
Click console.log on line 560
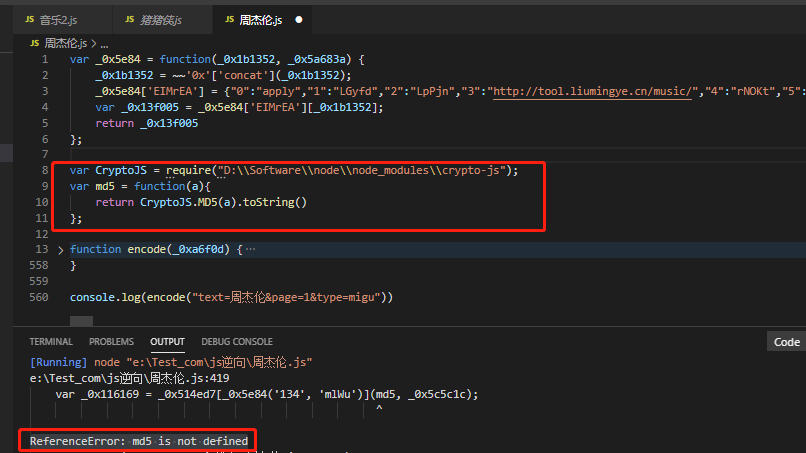(x=105, y=297)
